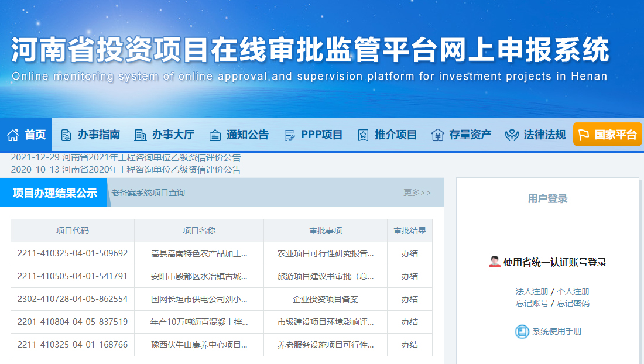The width and height of the screenshot is (644, 364).
Task: Click the 用户登录 panel heading
Action: tap(547, 198)
